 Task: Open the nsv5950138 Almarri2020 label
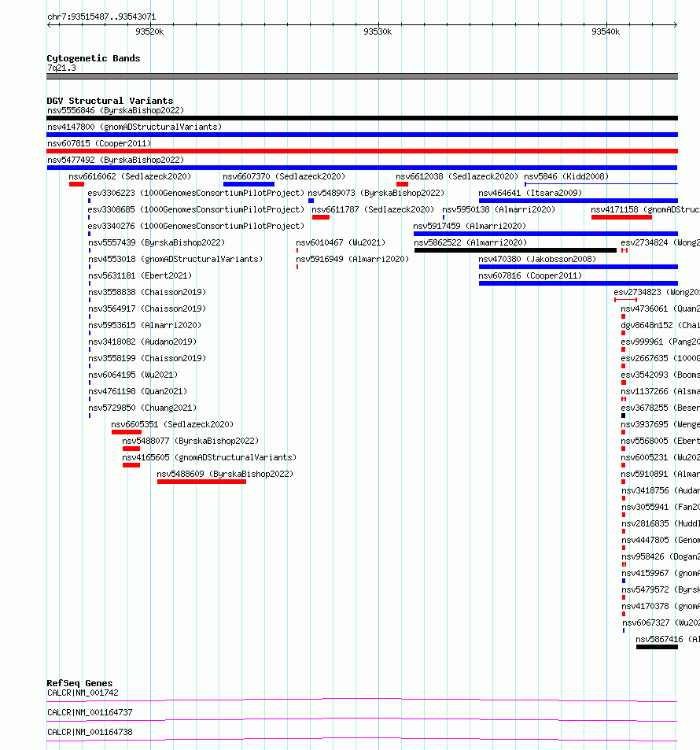(x=499, y=209)
